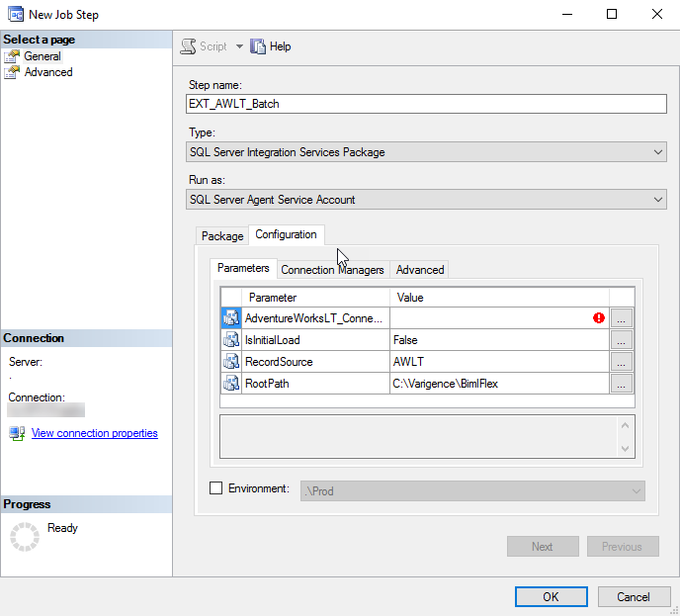
Task: Switch to the Package tab
Action: 222,236
